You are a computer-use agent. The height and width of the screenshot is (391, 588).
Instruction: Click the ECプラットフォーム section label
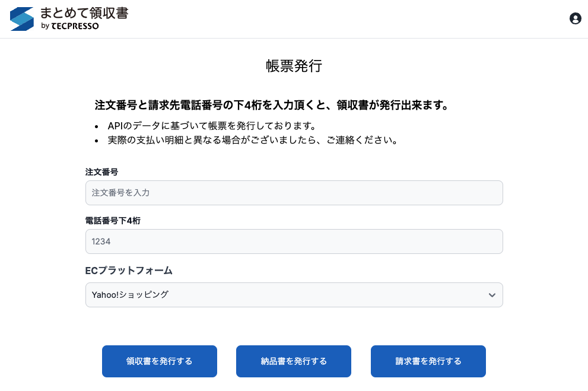[x=129, y=271]
